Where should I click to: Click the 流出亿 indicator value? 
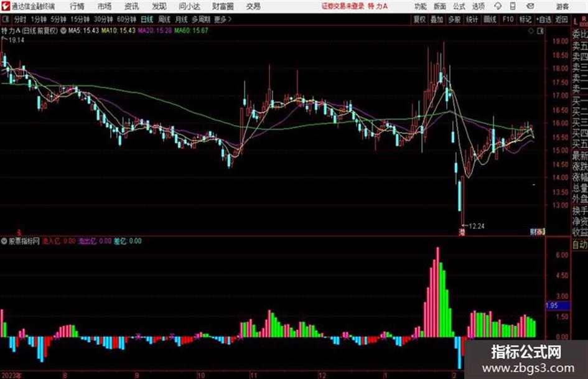pos(95,241)
